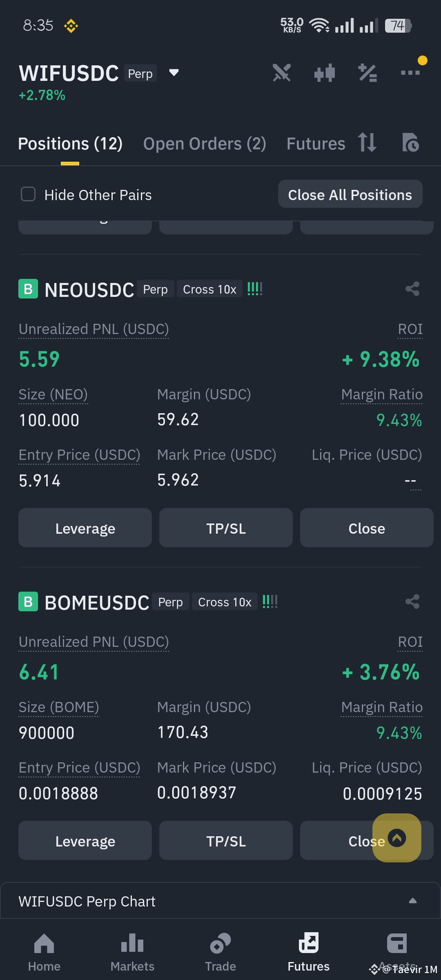
Task: Open order history document icon
Action: tap(410, 143)
